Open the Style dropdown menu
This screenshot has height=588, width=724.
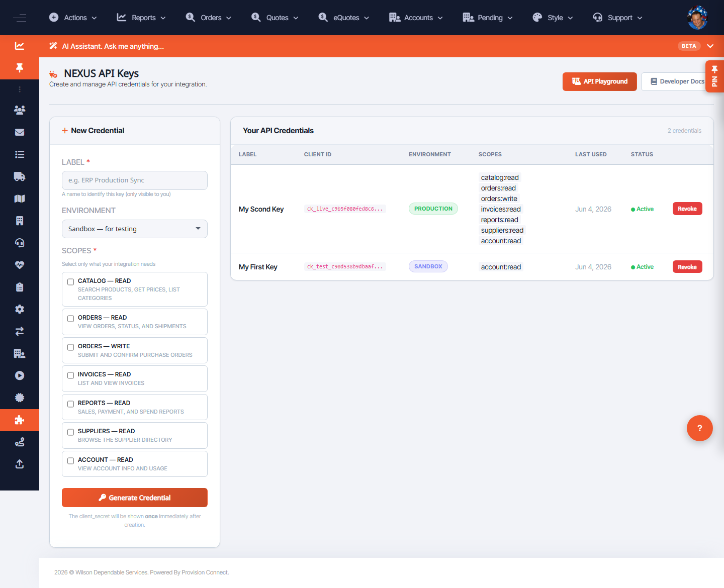pos(553,18)
